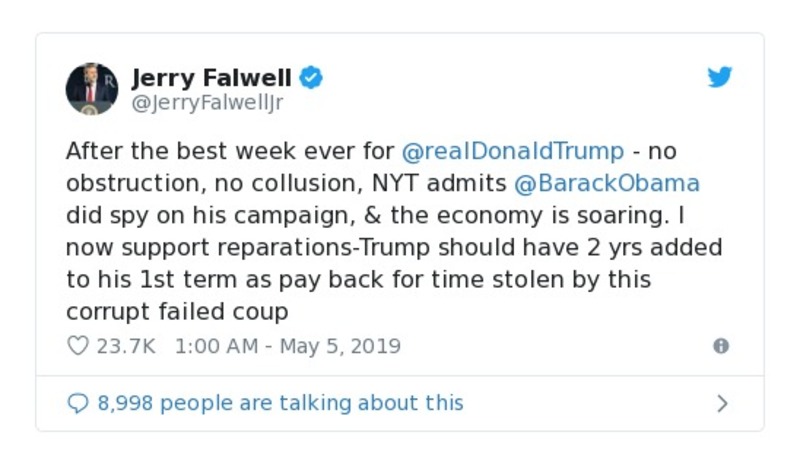The height and width of the screenshot is (467, 800).
Task: Click the @JerryFalwellJr handle
Action: [x=208, y=100]
